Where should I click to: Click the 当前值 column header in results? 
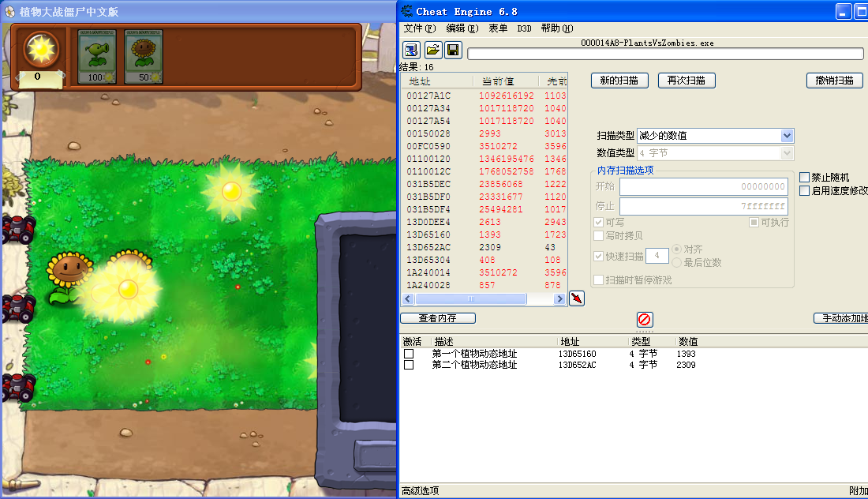pos(505,81)
